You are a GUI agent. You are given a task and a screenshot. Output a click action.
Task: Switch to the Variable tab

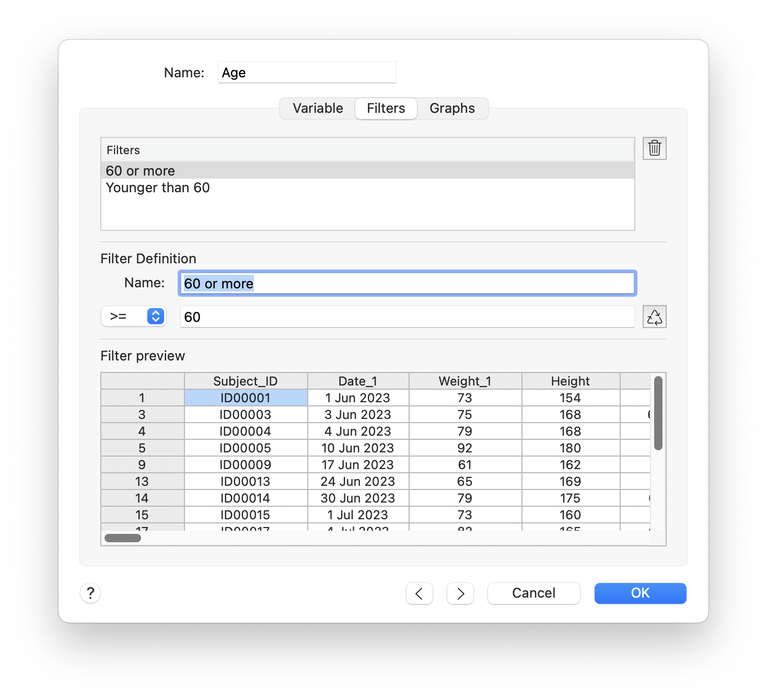point(318,109)
